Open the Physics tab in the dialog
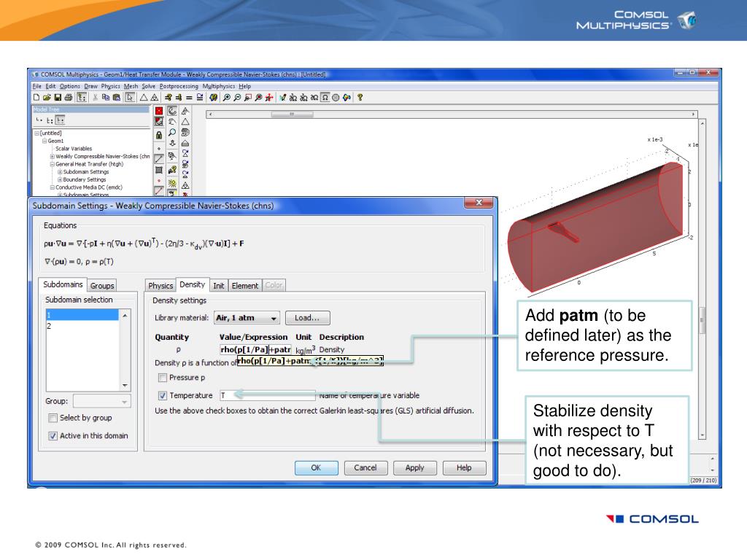Image resolution: width=747 pixels, height=560 pixels. tap(160, 286)
